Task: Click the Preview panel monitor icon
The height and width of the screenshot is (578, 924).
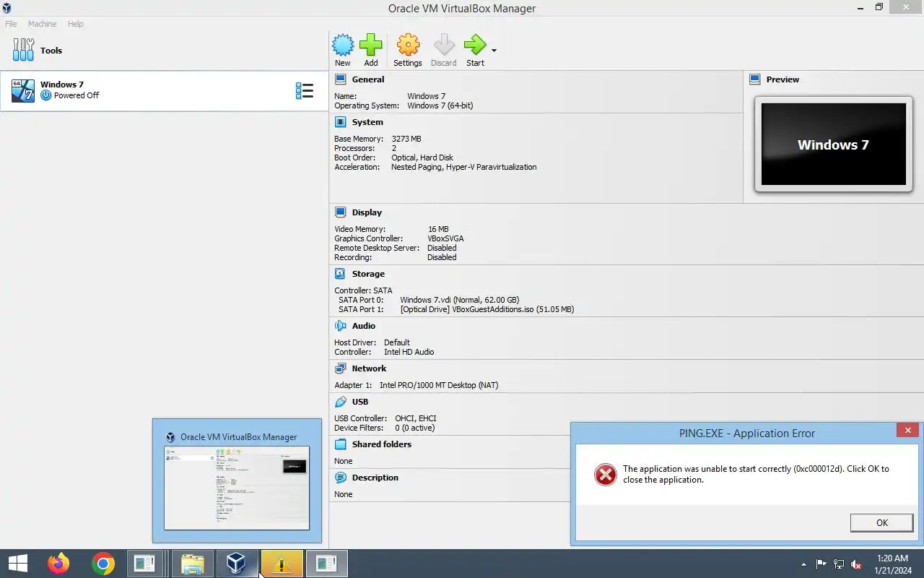Action: (x=755, y=79)
